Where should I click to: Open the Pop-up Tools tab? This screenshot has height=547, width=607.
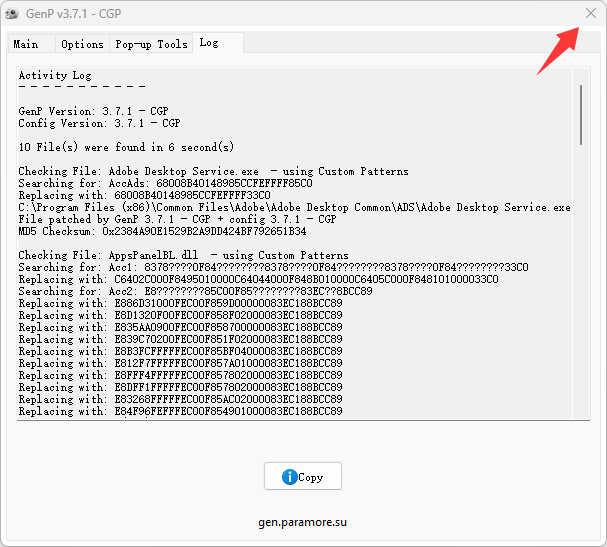(x=151, y=44)
